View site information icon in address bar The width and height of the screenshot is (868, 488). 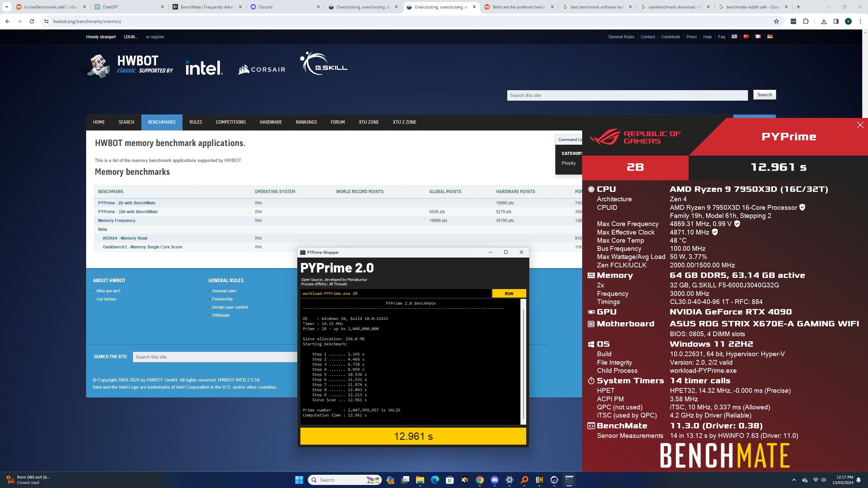tap(46, 21)
